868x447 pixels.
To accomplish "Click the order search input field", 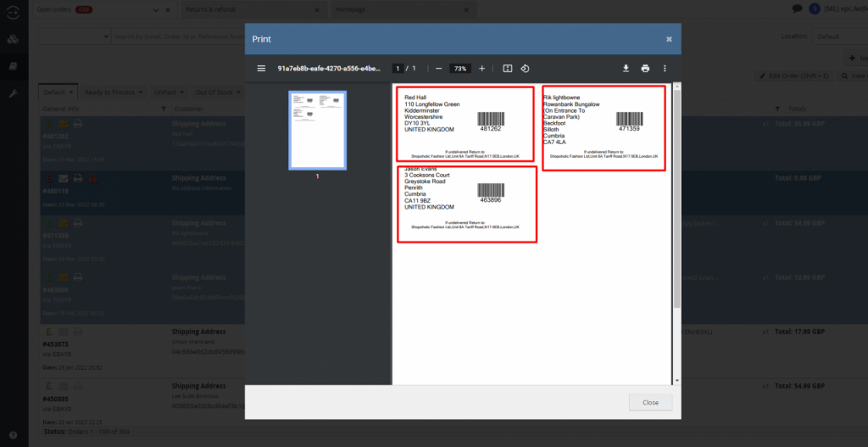I will [178, 36].
